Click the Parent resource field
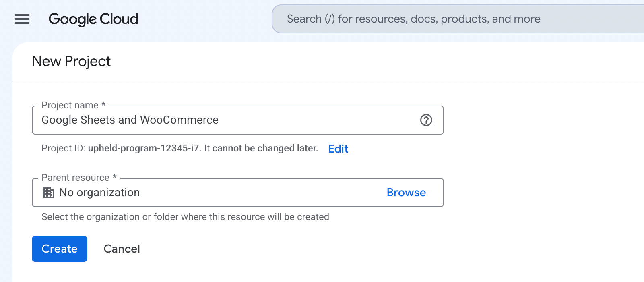 (237, 193)
